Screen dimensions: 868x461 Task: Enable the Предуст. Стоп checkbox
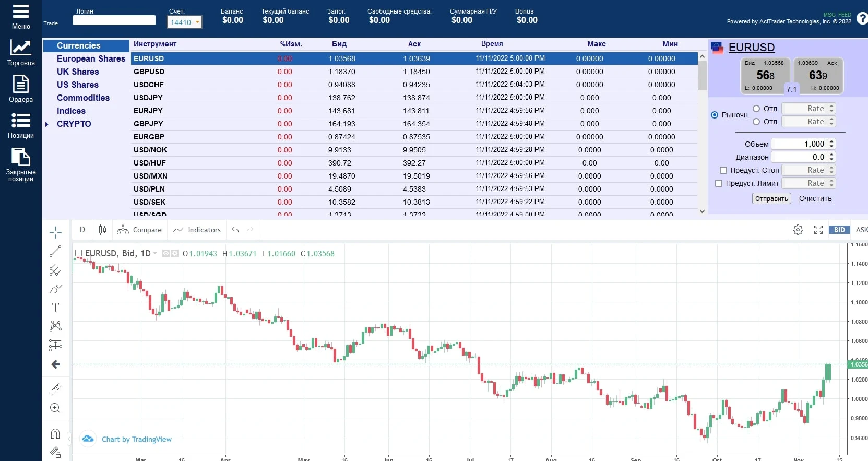(x=723, y=170)
